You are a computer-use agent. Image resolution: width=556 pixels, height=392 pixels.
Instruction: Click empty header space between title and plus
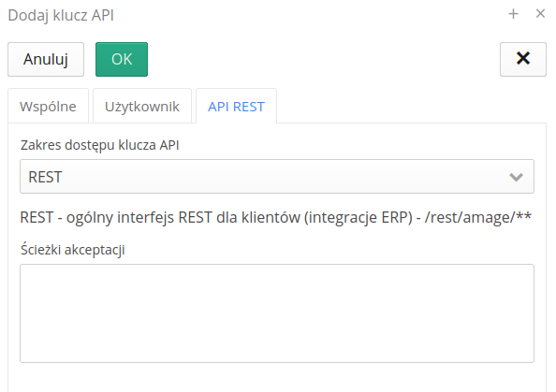pyautogui.click(x=309, y=15)
